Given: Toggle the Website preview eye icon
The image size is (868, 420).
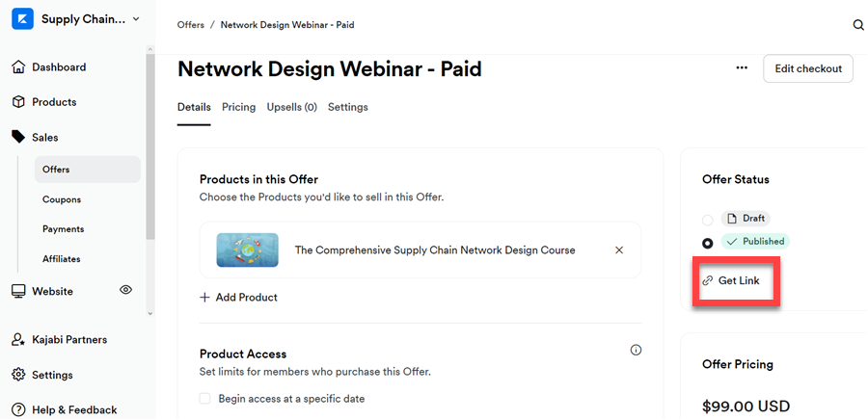Looking at the screenshot, I should (125, 290).
